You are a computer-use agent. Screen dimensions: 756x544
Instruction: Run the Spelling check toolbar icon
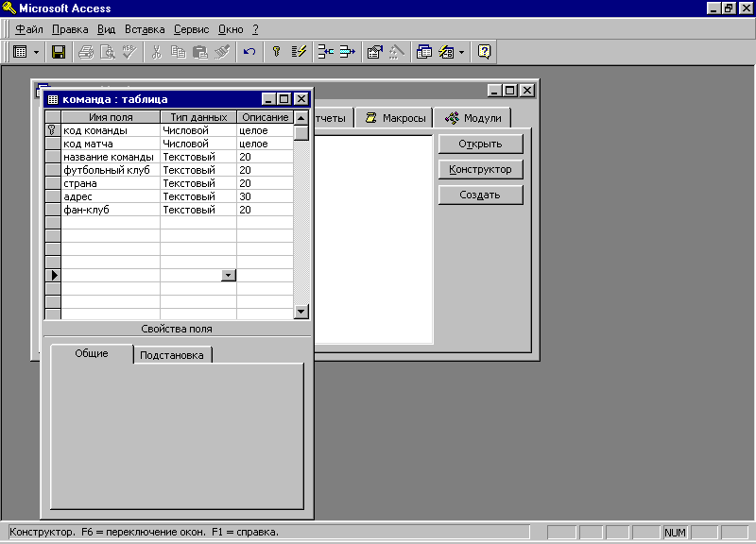point(129,52)
